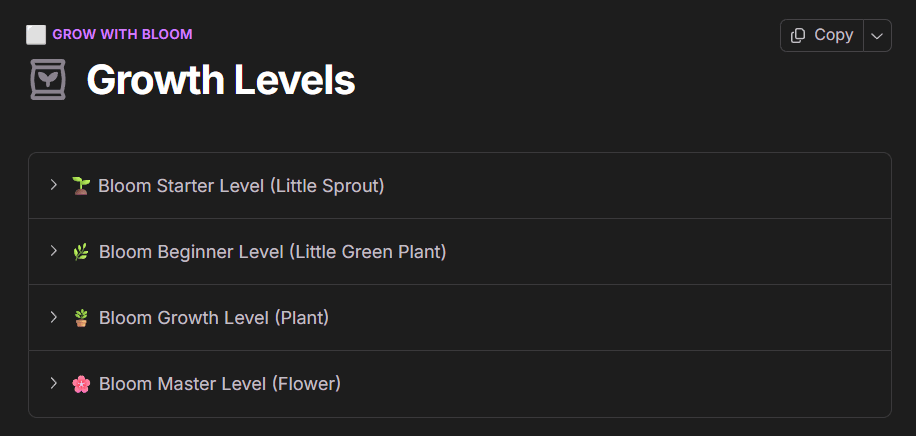Click the herb emoji on Beginner Level
Screen dimensions: 916x436
pos(81,252)
